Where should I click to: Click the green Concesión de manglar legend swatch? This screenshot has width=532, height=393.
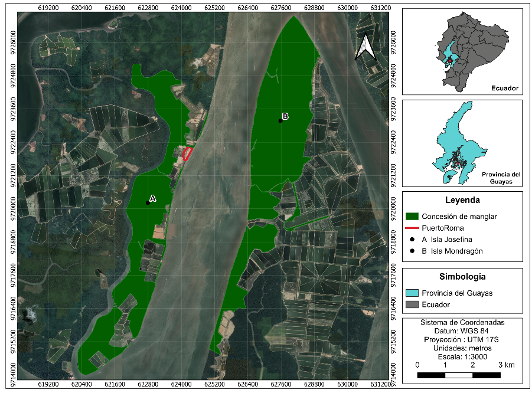pyautogui.click(x=412, y=217)
